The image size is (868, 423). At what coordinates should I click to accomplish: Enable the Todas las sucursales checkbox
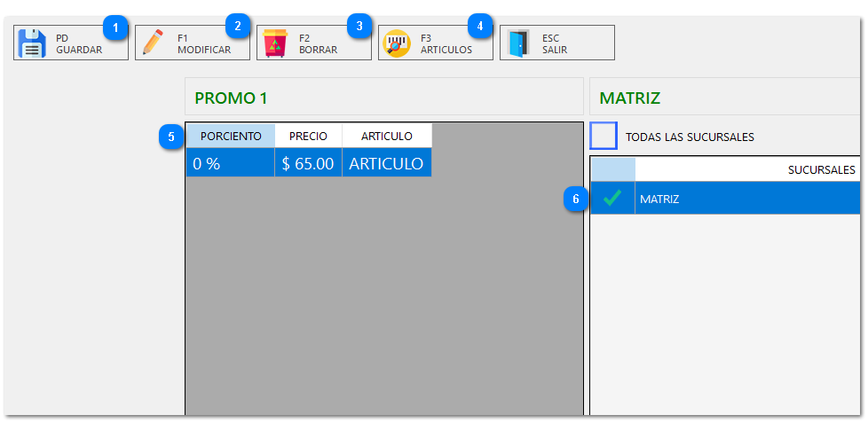pos(604,136)
